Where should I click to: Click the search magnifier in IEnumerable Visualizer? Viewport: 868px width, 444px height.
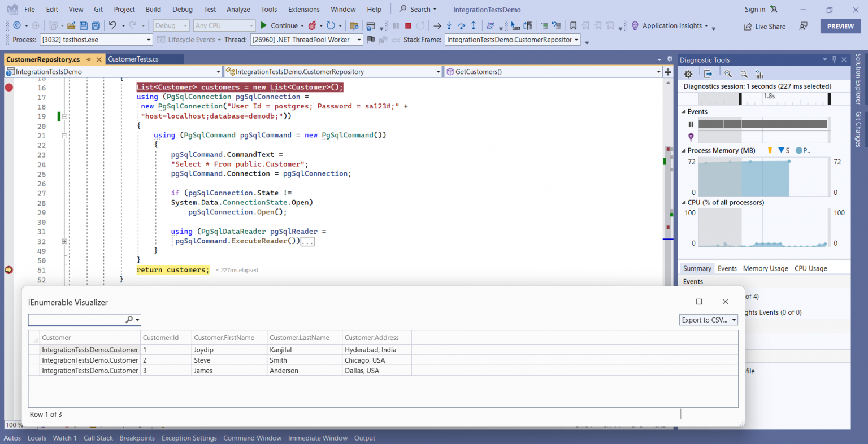tap(129, 320)
